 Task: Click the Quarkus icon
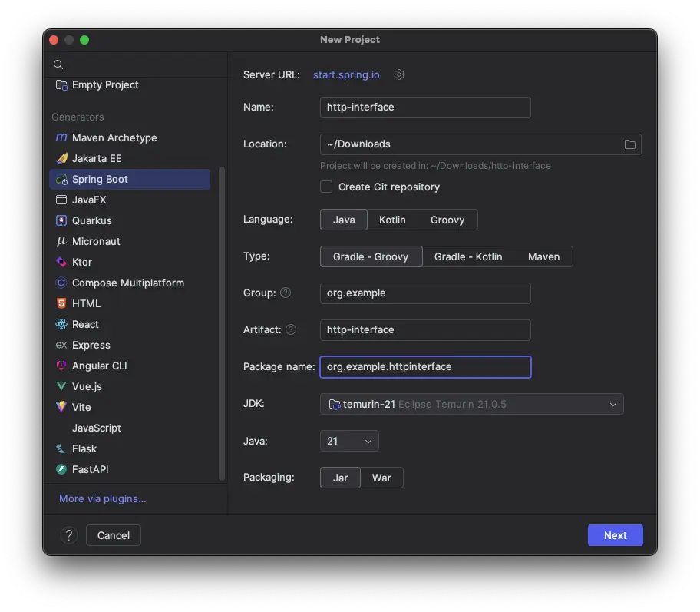click(61, 220)
